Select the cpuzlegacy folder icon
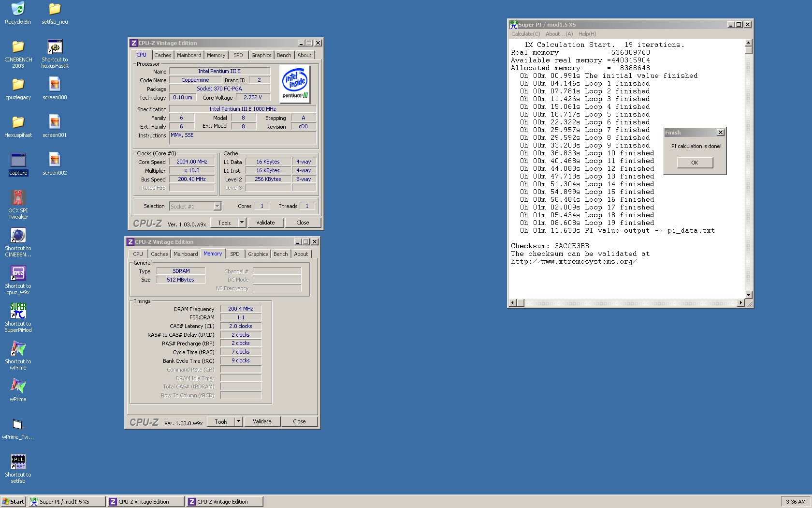Image resolution: width=812 pixels, height=508 pixels. pyautogui.click(x=18, y=89)
